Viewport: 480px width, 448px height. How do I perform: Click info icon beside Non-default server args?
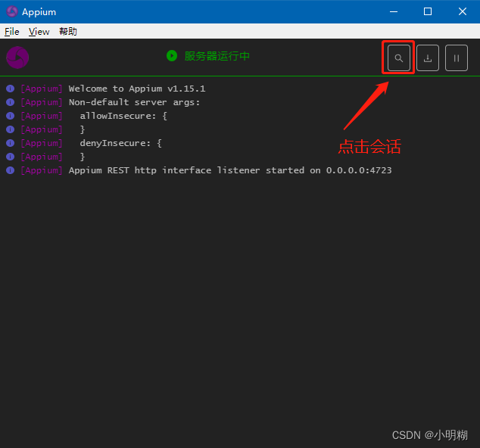click(10, 102)
